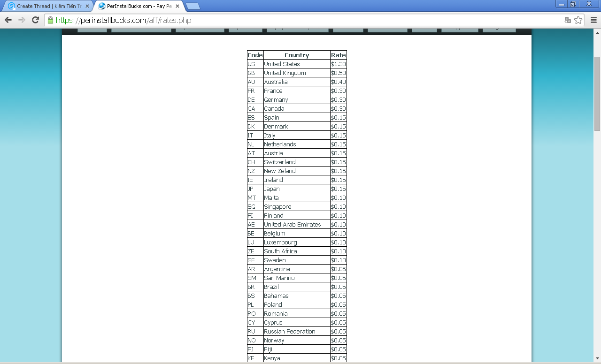Screen dimensions: 601x364
Task: Click the "South Africa" country cell
Action: tap(297, 251)
